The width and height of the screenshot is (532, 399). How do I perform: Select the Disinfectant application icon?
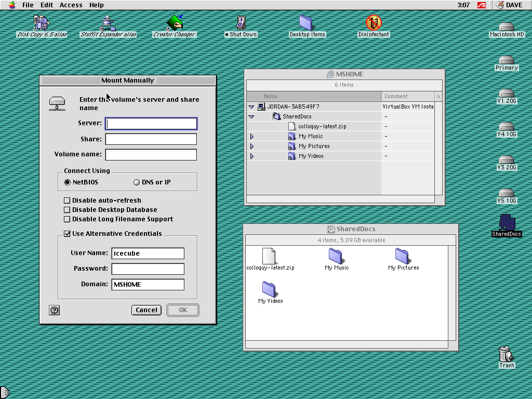(x=374, y=23)
